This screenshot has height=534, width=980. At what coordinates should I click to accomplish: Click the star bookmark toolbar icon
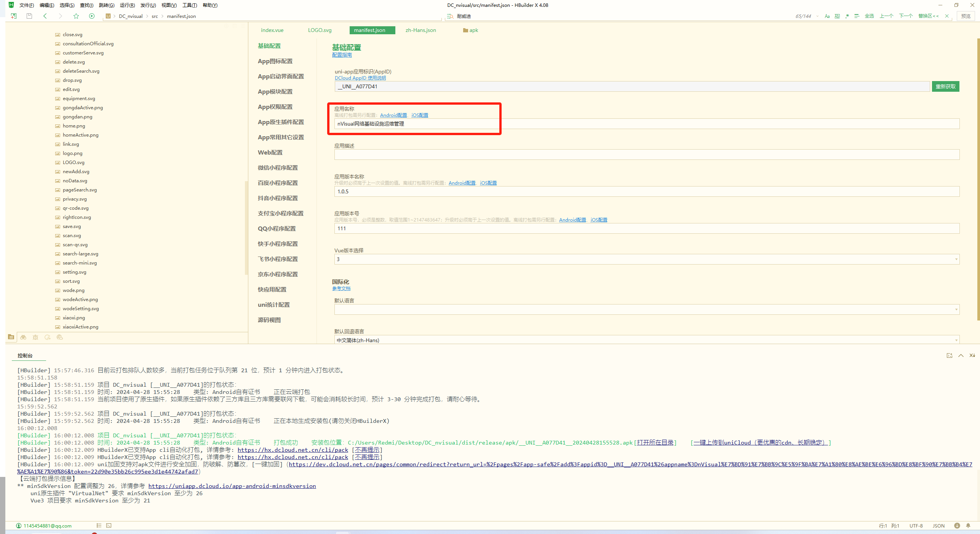(x=76, y=16)
